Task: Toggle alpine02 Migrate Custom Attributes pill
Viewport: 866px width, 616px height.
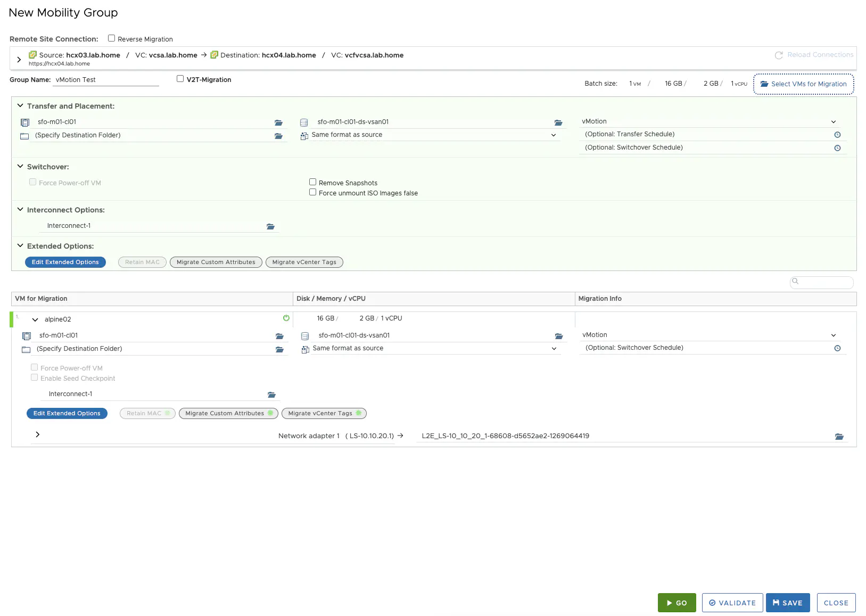Action: pyautogui.click(x=228, y=414)
